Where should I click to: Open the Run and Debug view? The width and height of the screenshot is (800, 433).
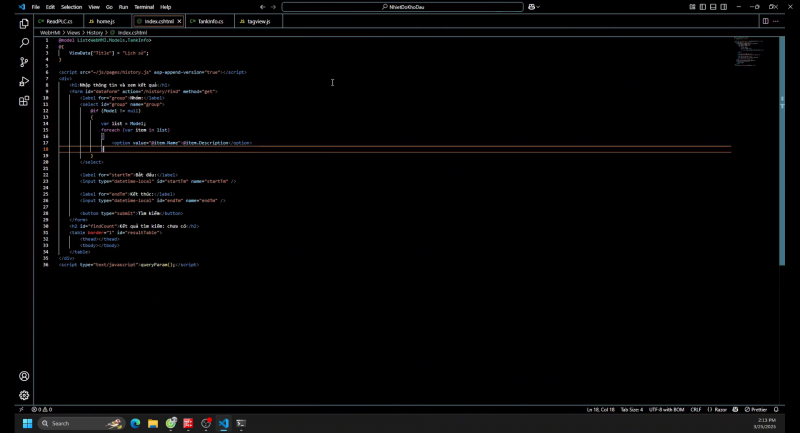24,82
